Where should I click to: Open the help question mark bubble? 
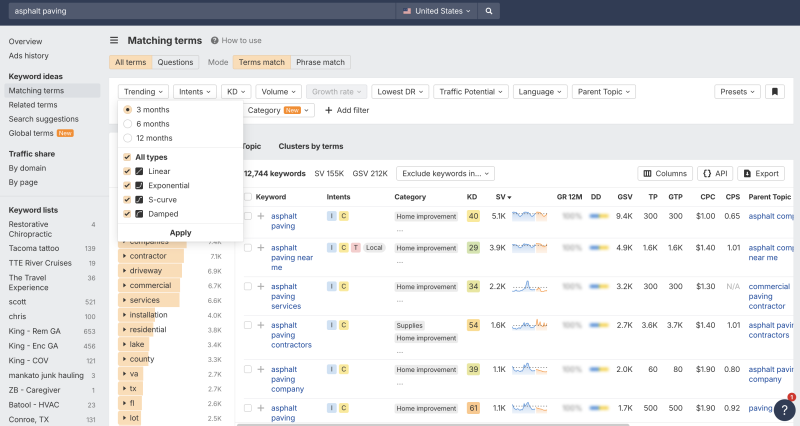(x=785, y=408)
